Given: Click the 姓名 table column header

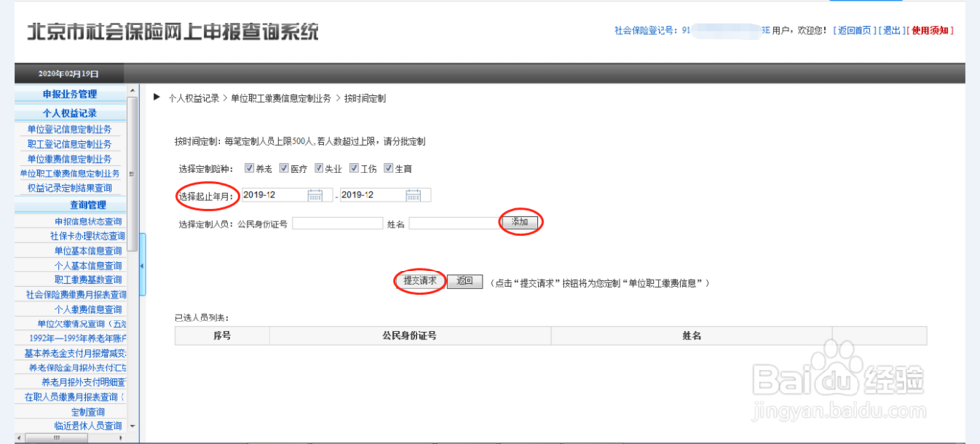Looking at the screenshot, I should 691,336.
